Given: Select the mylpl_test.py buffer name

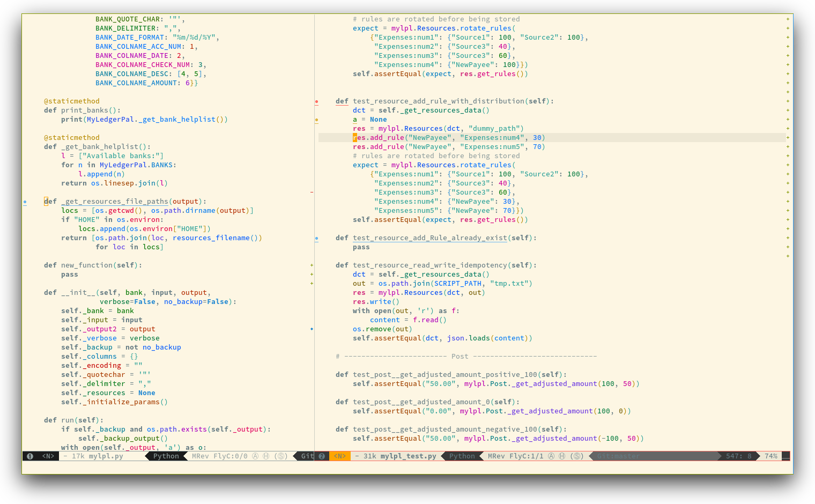Looking at the screenshot, I should 408,456.
